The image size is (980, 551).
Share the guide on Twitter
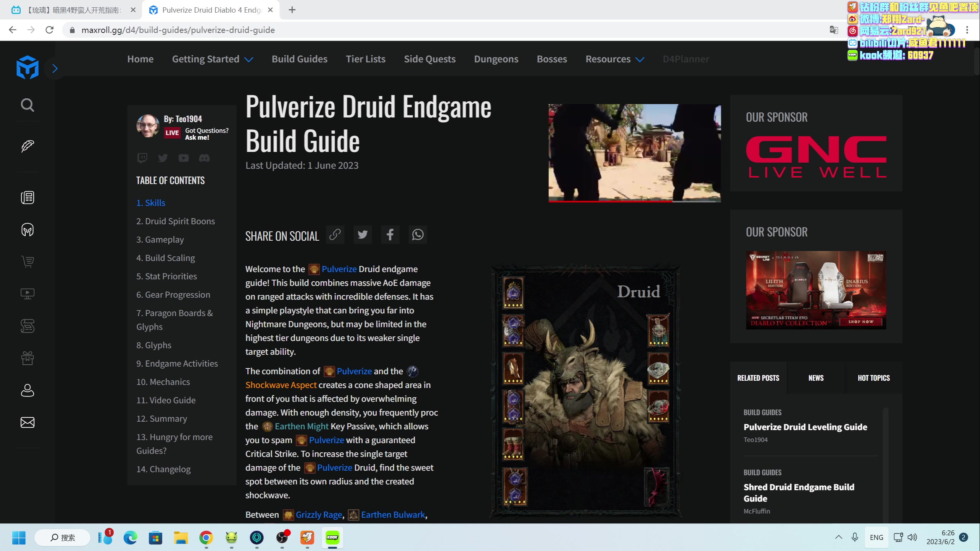363,235
